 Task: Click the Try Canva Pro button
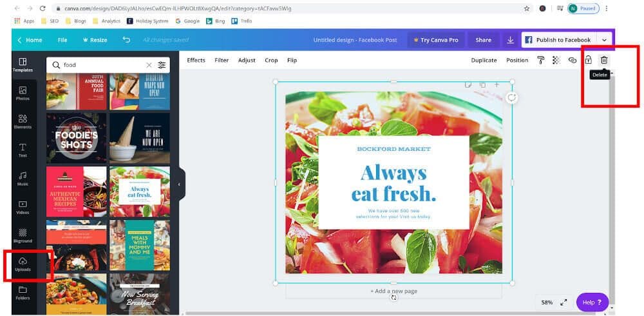click(x=436, y=40)
